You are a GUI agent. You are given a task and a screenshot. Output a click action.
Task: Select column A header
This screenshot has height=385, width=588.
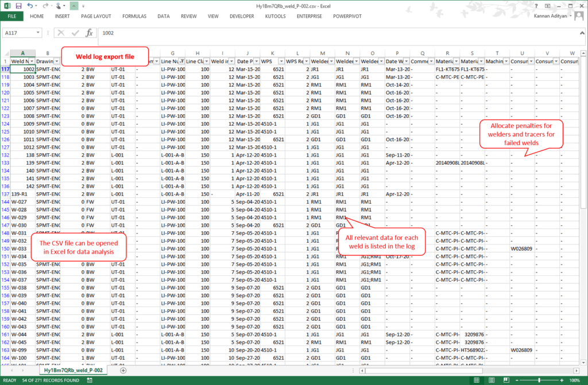coord(22,53)
